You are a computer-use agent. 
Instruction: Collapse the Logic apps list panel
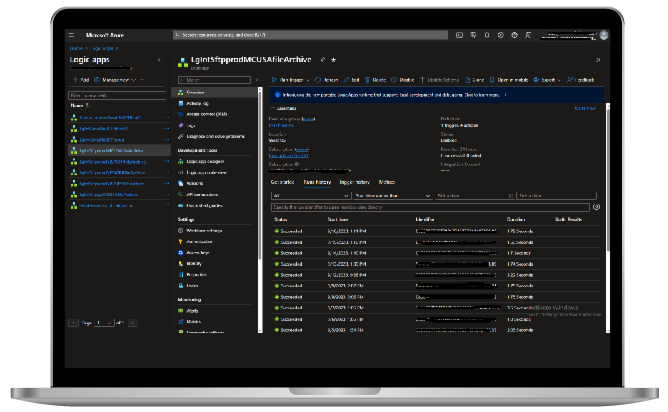pyautogui.click(x=159, y=60)
